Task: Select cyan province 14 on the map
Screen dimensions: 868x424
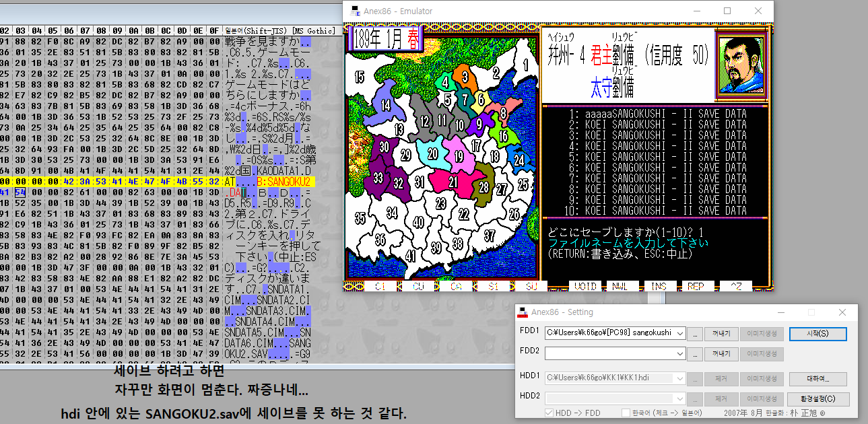Action: pos(385,106)
